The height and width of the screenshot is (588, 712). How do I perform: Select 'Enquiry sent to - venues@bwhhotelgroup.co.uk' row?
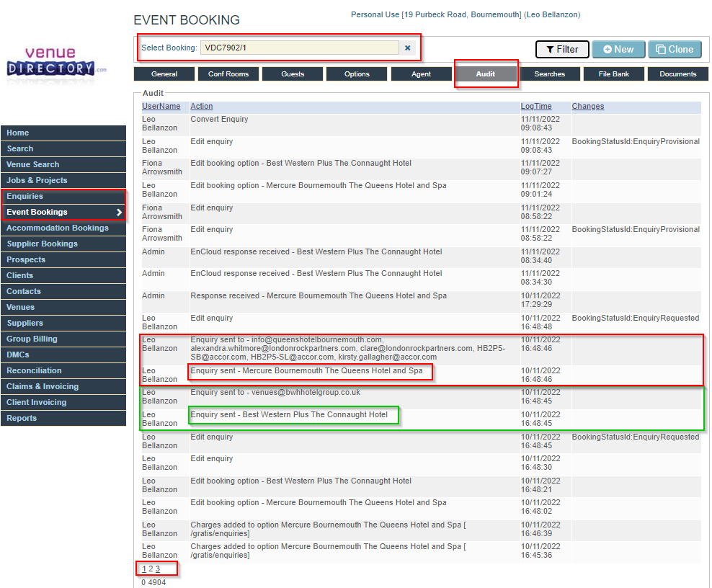coord(421,397)
